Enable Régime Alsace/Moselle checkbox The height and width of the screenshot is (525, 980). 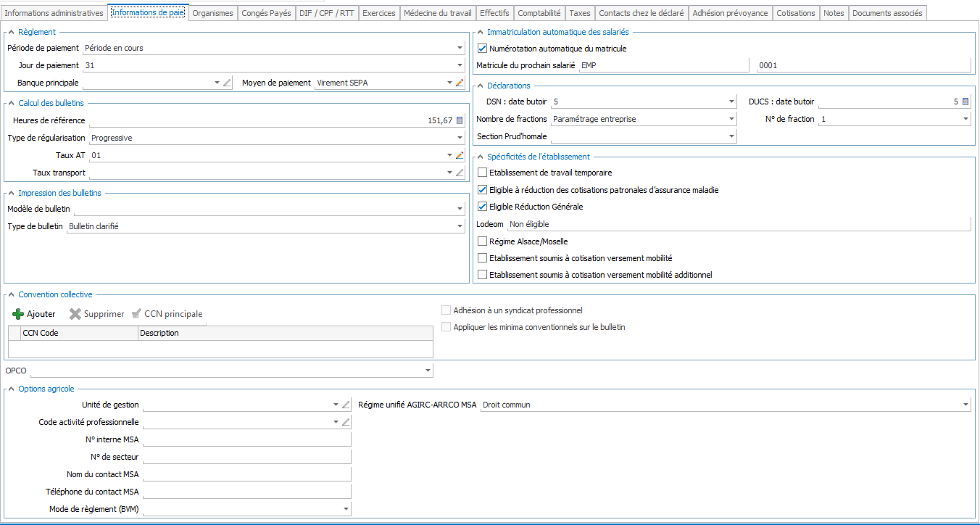(483, 241)
